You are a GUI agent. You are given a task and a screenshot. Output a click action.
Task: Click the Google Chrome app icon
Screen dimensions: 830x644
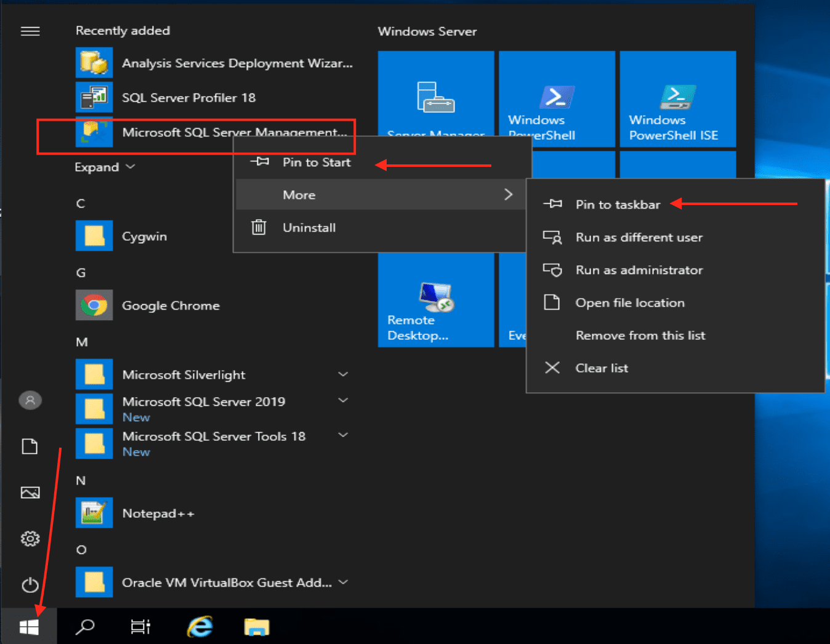point(94,305)
